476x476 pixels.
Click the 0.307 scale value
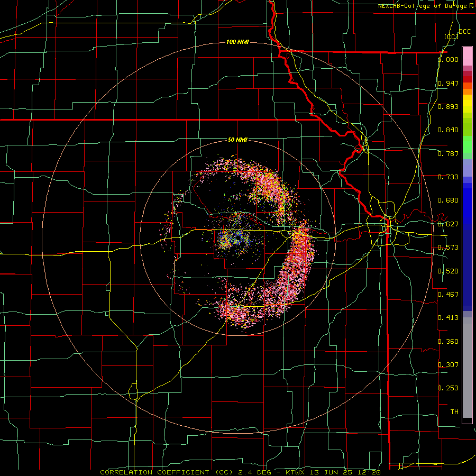click(x=448, y=364)
